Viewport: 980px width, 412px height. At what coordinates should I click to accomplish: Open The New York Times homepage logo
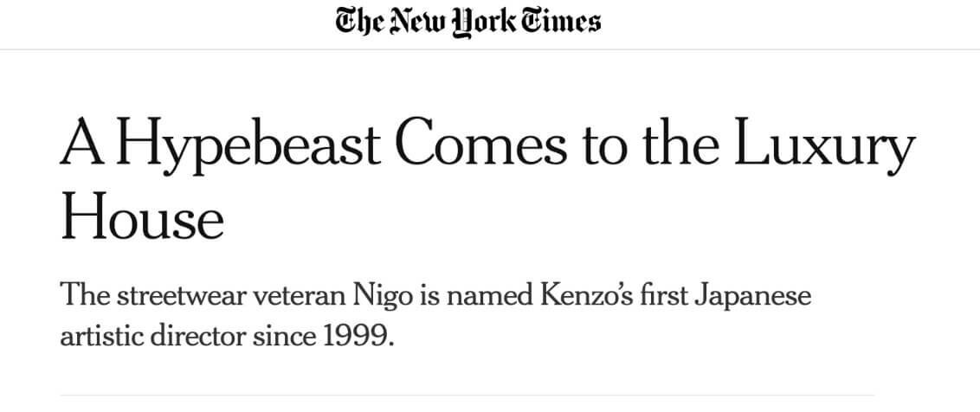tap(467, 23)
